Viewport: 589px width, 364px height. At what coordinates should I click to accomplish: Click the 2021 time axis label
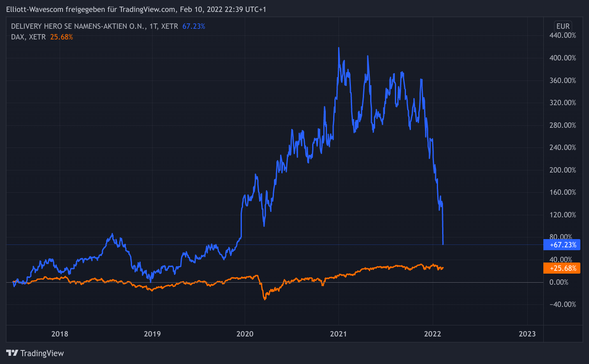tap(339, 334)
